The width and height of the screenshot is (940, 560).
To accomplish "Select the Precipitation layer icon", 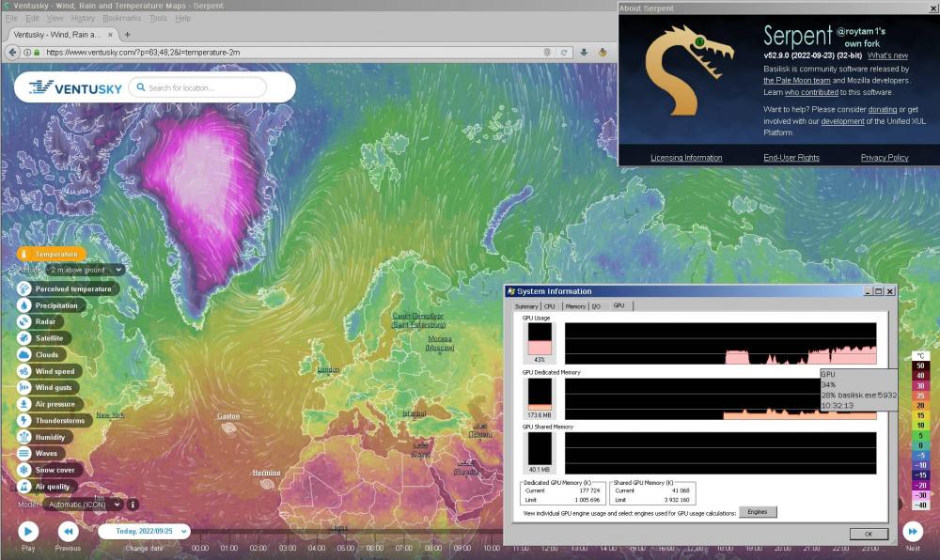I will tap(24, 305).
